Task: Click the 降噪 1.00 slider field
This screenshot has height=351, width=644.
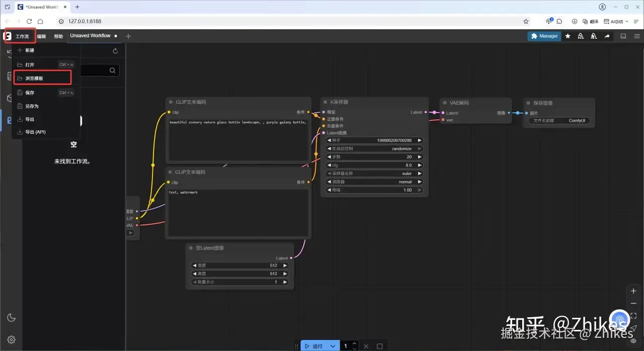Action: click(x=375, y=190)
